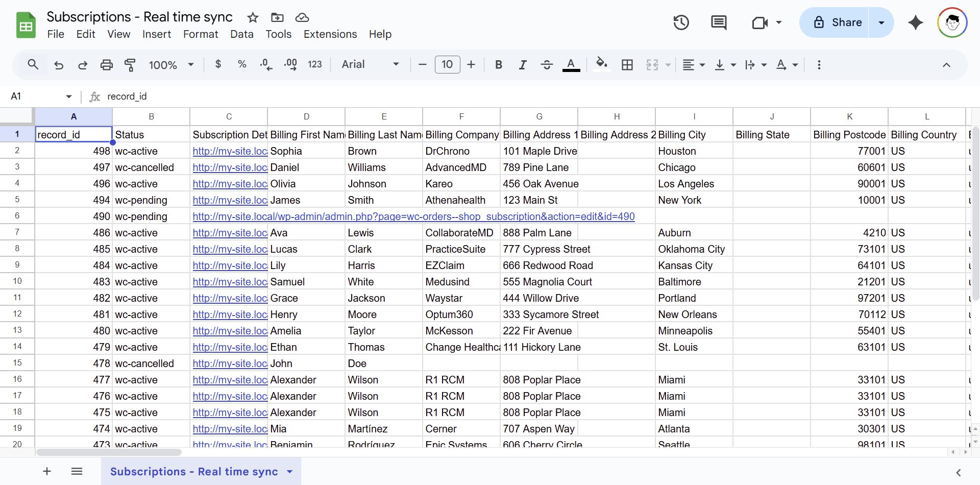Toggle bold formatting
Image resolution: width=980 pixels, height=485 pixels.
coord(499,65)
